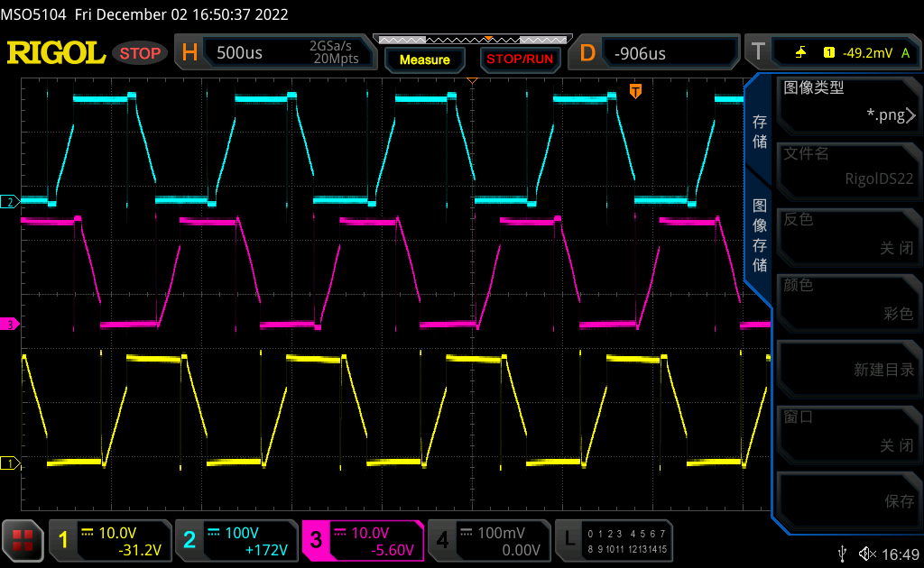Select the orange D delay icon

coord(587,53)
